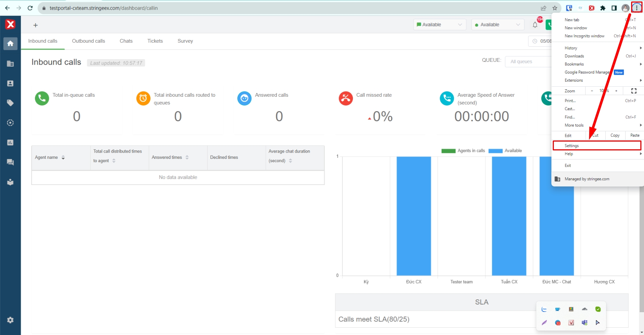Toggle sorting on the Agent name column

tap(63, 157)
